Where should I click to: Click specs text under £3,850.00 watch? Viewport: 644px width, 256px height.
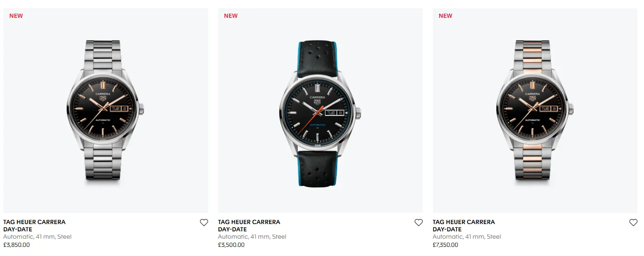tap(37, 237)
